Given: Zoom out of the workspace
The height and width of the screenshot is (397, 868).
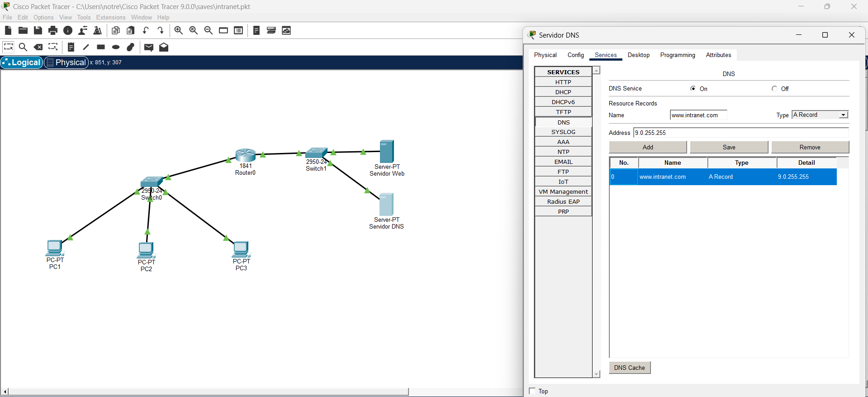Looking at the screenshot, I should pyautogui.click(x=209, y=30).
